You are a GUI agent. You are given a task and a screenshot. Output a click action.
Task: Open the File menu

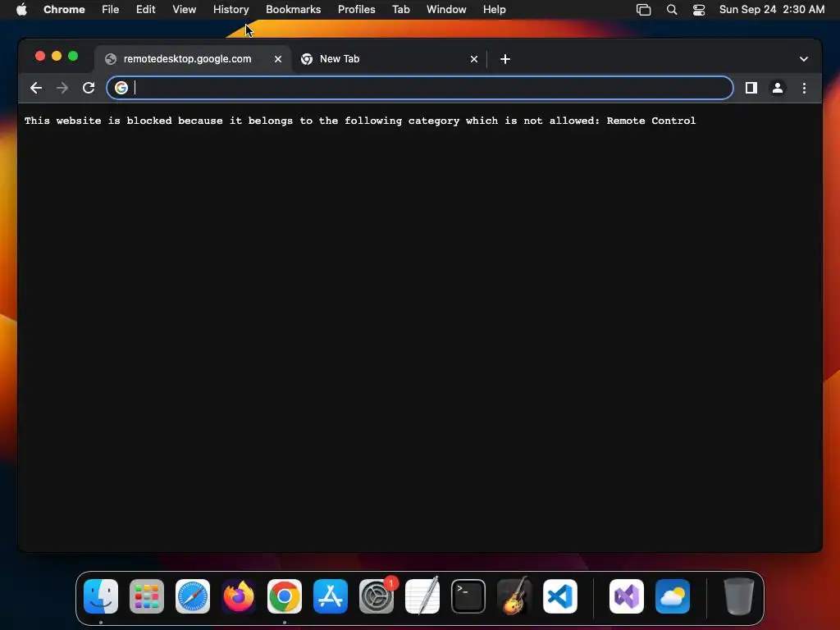[111, 10]
